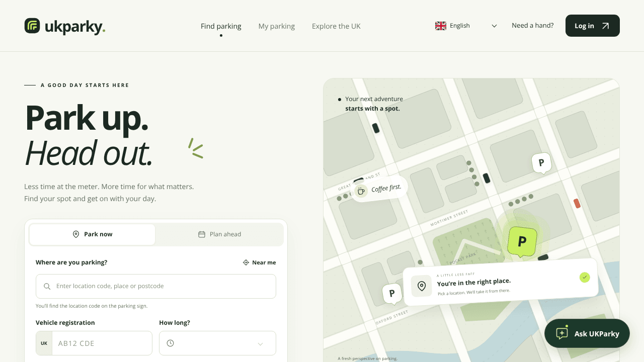Click the "Coffee first." label on the map

pyautogui.click(x=386, y=189)
